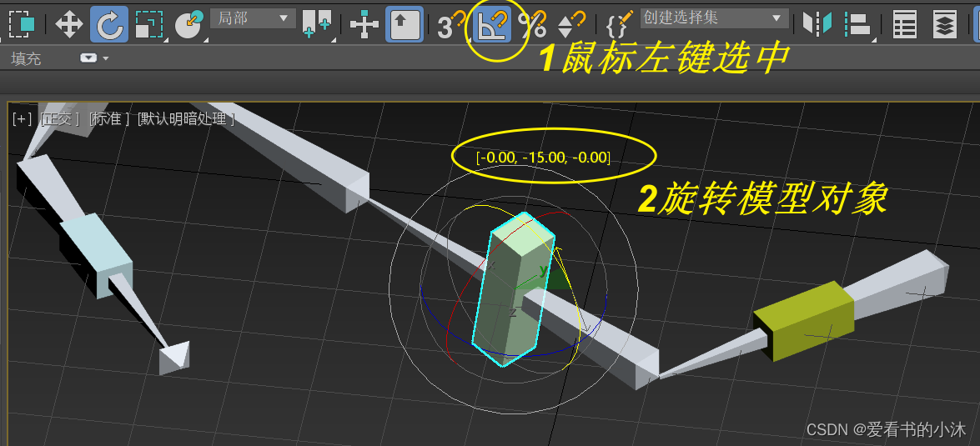The image size is (980, 446).
Task: Open ribbon display options dropdown beside 填充
Action: pyautogui.click(x=93, y=58)
